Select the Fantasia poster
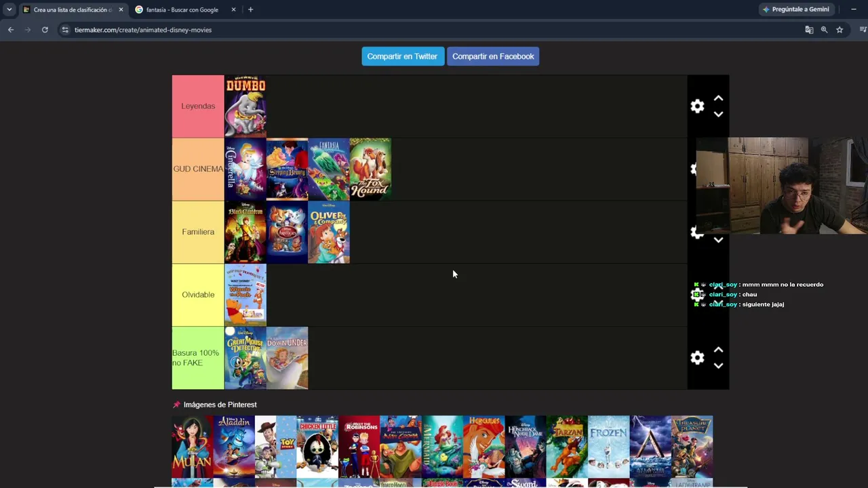Viewport: 868px width, 488px height. pyautogui.click(x=329, y=169)
